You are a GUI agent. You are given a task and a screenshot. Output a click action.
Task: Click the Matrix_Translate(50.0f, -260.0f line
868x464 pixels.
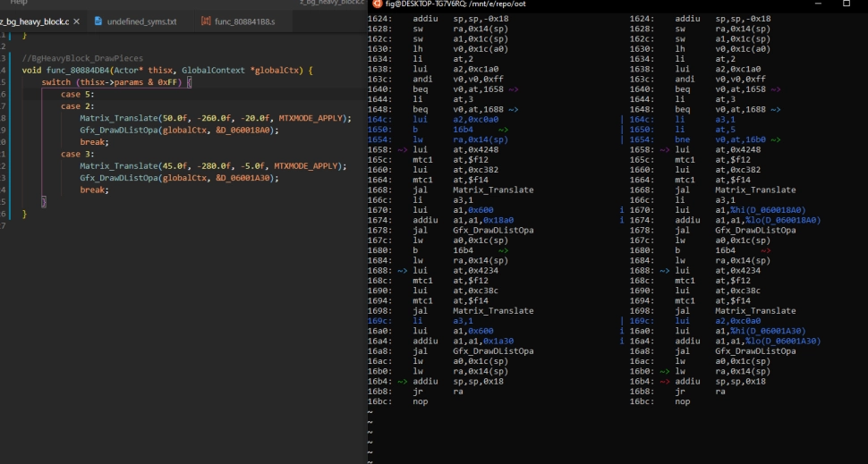click(216, 118)
